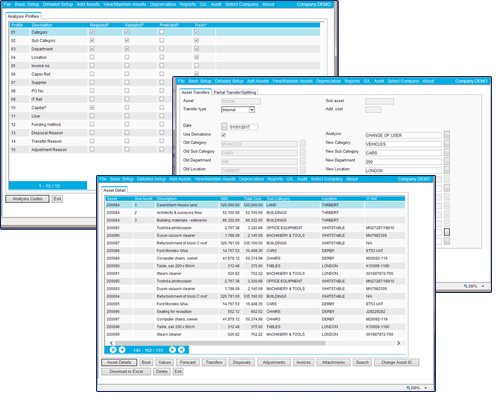Screen dimensions: 500x400
Task: Go to first page in Asset Detail pager
Action: [113, 350]
